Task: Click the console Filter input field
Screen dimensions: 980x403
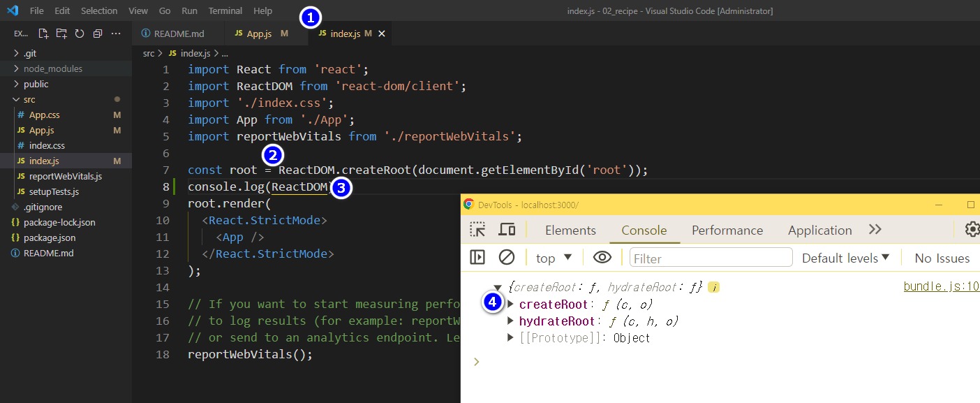Action: point(711,258)
